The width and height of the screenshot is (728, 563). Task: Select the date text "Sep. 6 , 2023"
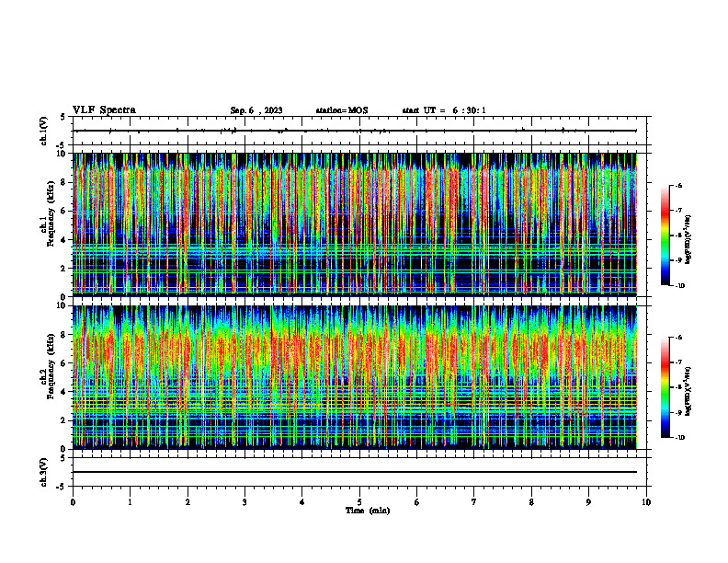point(256,110)
